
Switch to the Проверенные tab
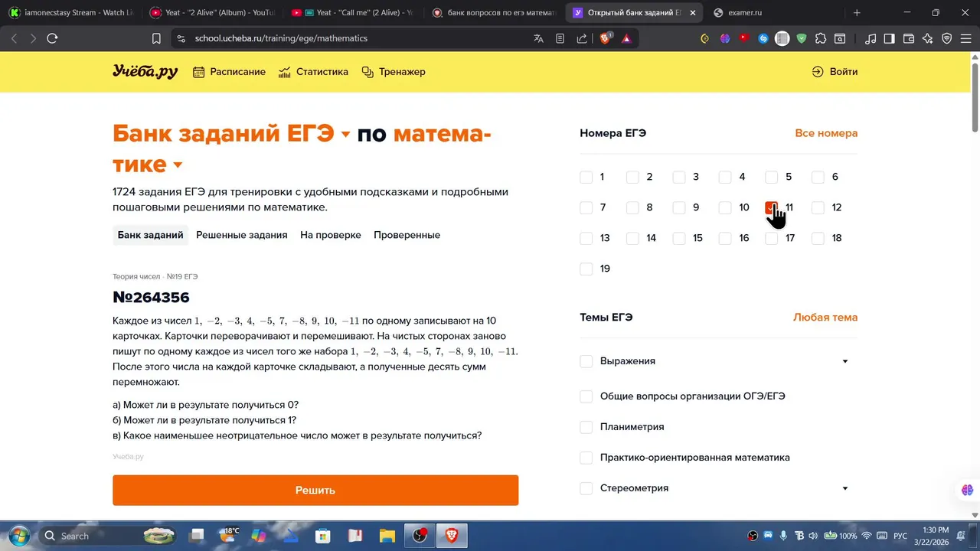point(407,235)
